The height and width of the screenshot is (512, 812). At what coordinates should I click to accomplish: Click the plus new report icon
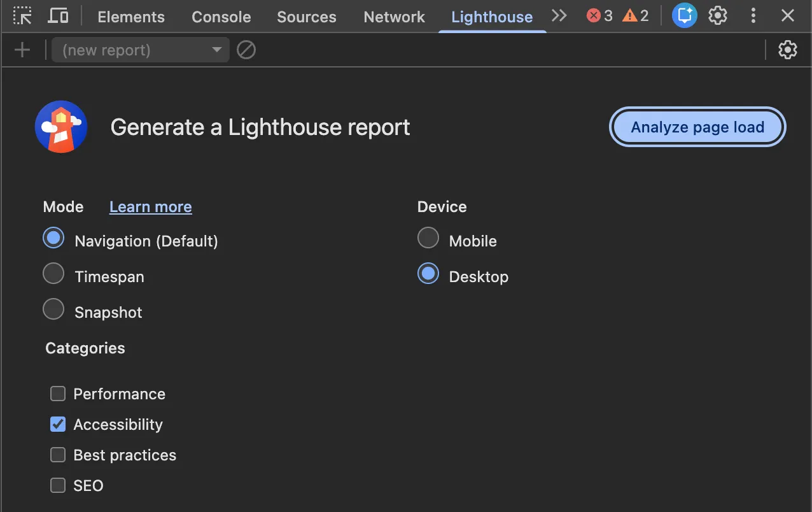click(22, 50)
